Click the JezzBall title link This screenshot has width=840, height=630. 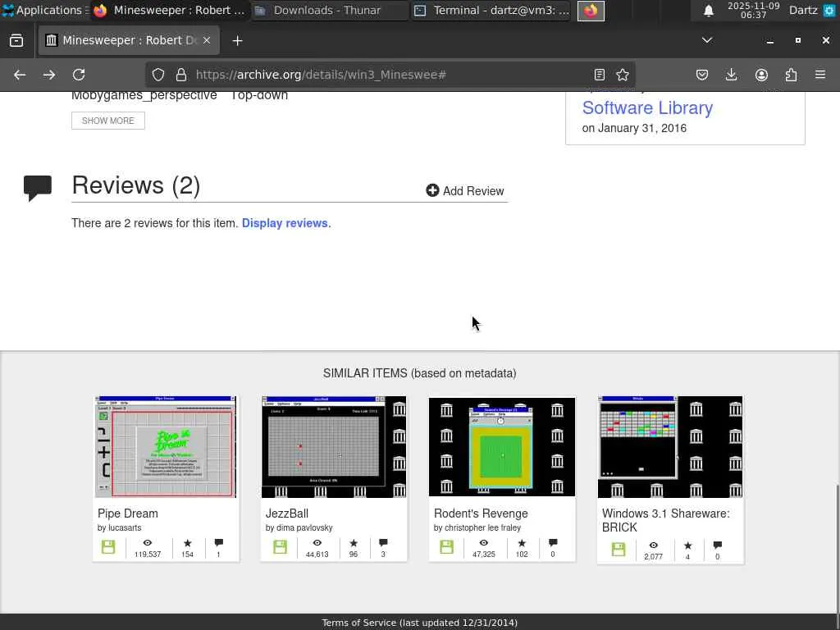click(286, 514)
